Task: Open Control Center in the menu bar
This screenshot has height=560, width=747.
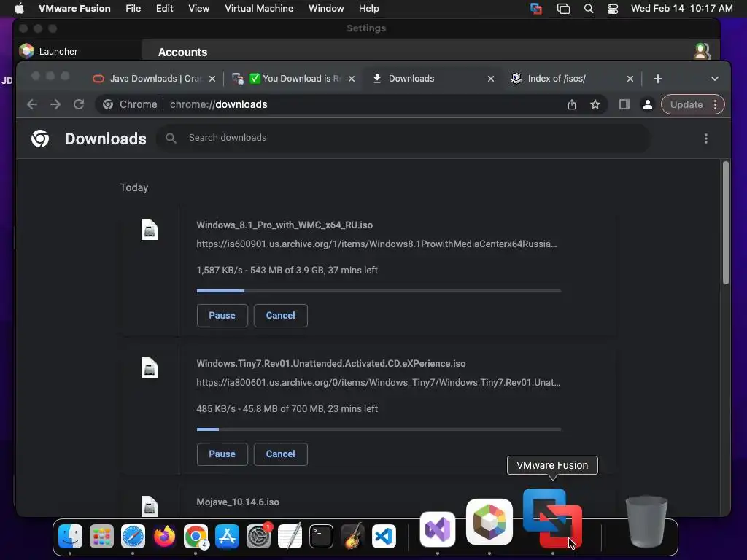Action: coord(613,9)
